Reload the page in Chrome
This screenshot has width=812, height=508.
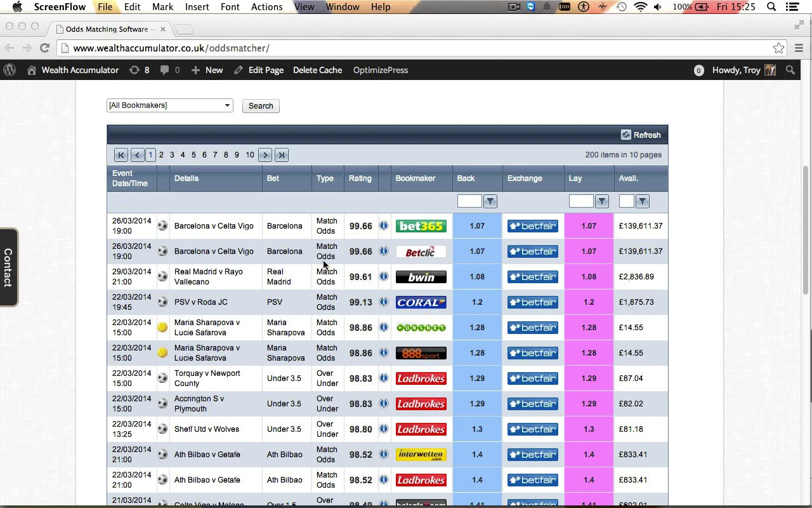coord(44,48)
